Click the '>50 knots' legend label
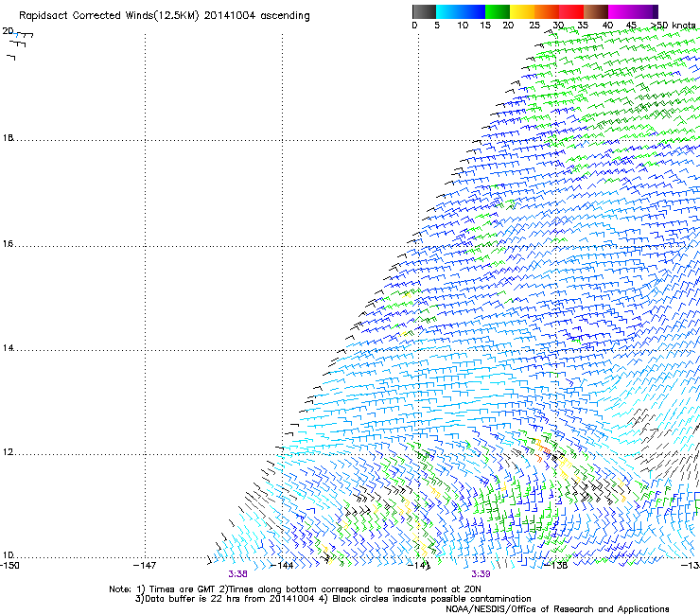 (x=673, y=26)
